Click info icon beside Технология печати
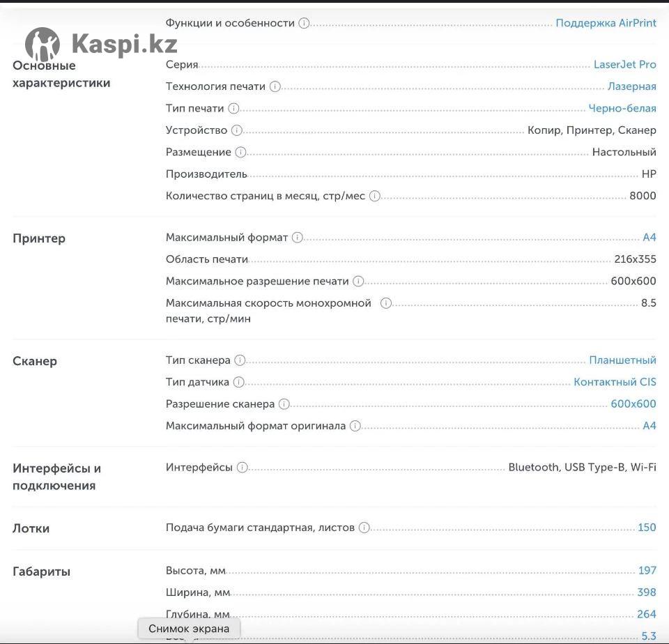The width and height of the screenshot is (669, 644). pos(275,86)
